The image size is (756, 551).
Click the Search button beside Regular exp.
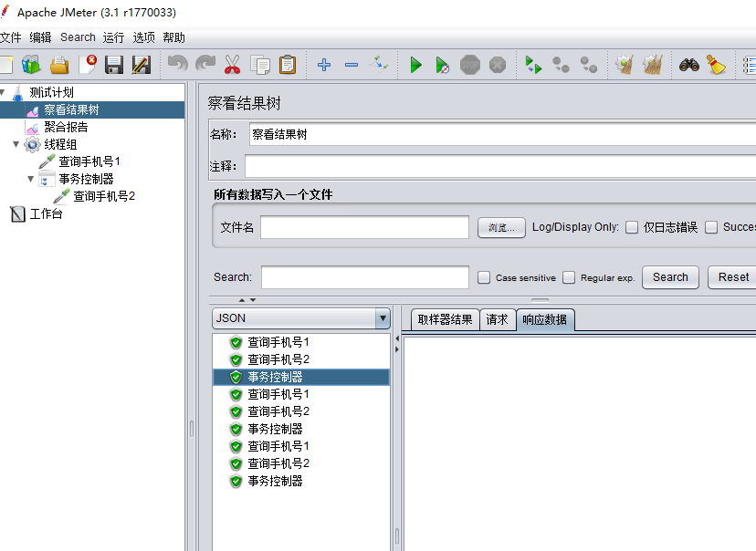point(670,277)
